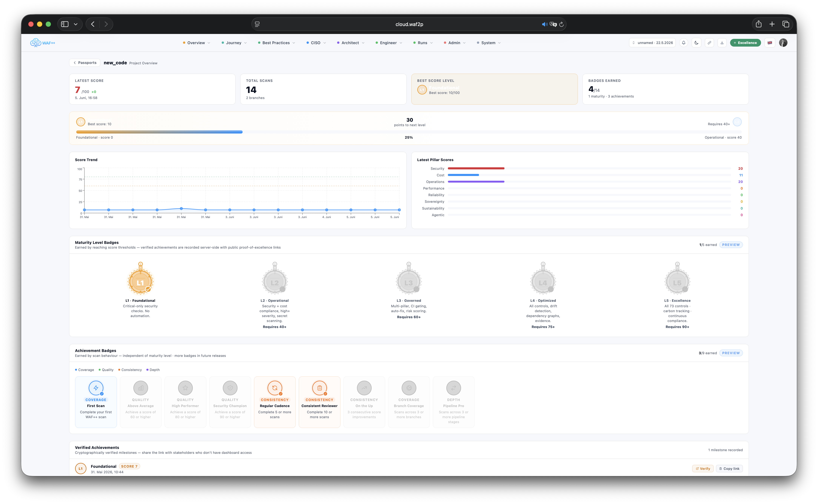Select the First Scan coverage badge
818x504 pixels.
(96, 402)
